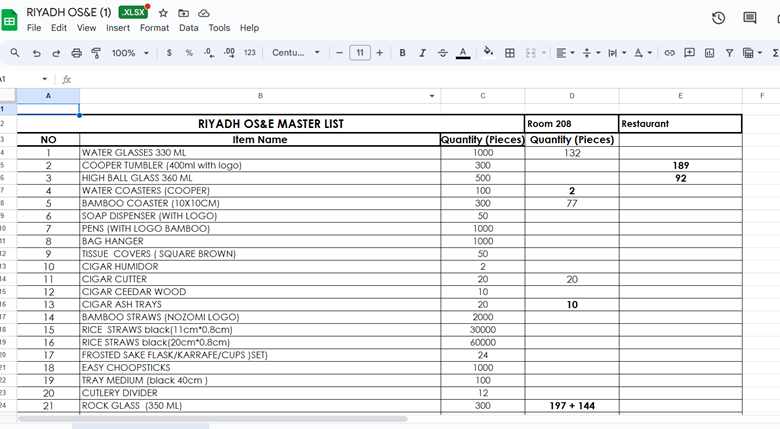The width and height of the screenshot is (780, 429).
Task: Open all comments panel
Action: (750, 18)
